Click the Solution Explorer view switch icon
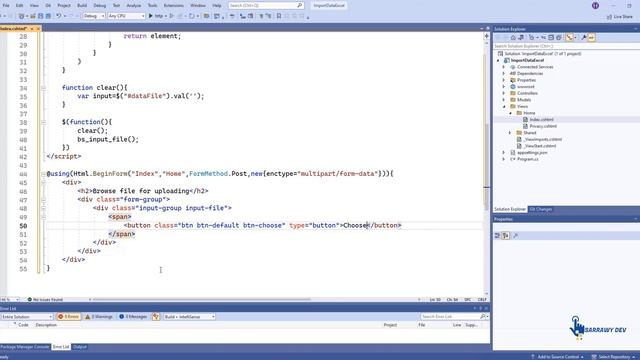This screenshot has width=640, height=360. point(521,38)
